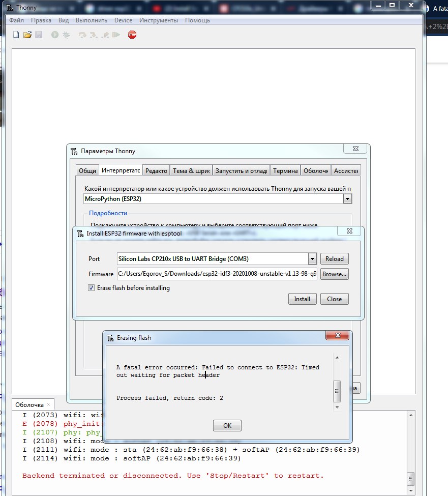Click the Thonny logo in main title bar
Image resolution: width=448 pixels, height=496 pixels.
coord(10,8)
